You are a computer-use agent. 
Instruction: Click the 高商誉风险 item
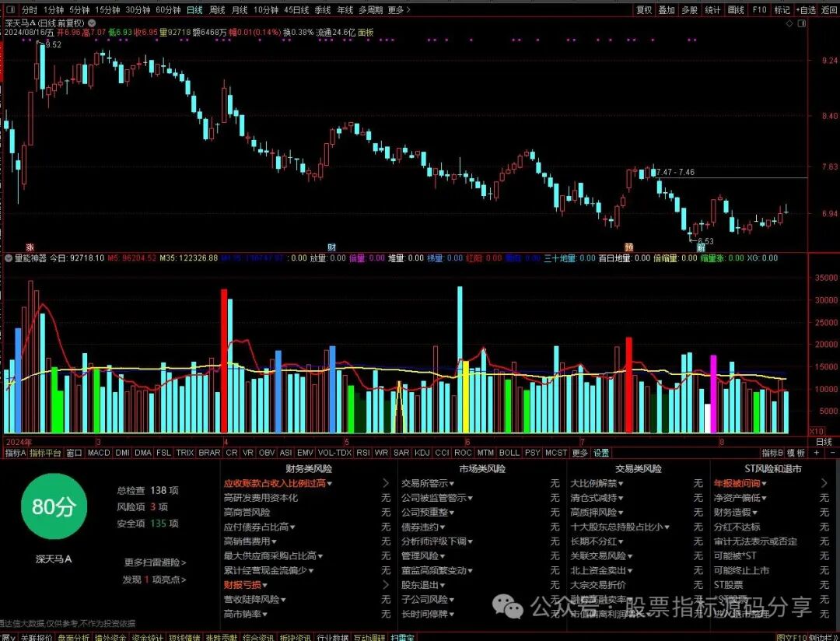(x=247, y=513)
